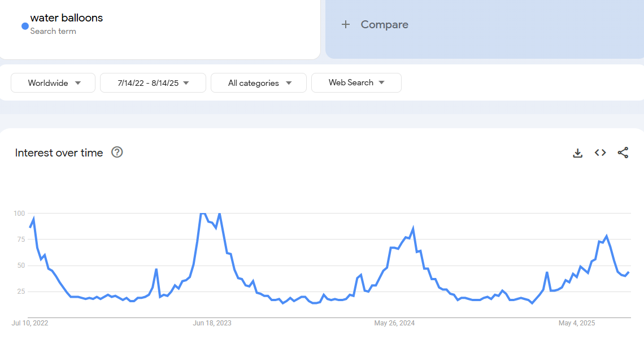Expand the All categories dropdown
The height and width of the screenshot is (348, 644).
(259, 82)
